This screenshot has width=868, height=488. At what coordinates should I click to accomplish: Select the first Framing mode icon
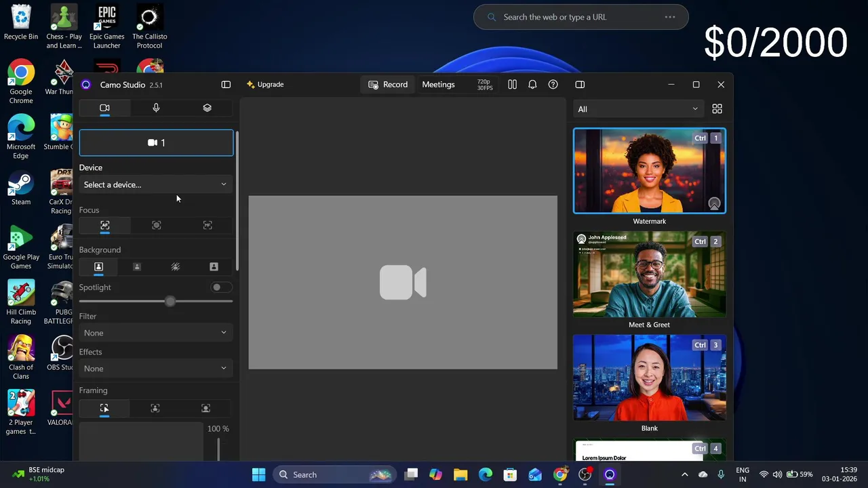104,408
